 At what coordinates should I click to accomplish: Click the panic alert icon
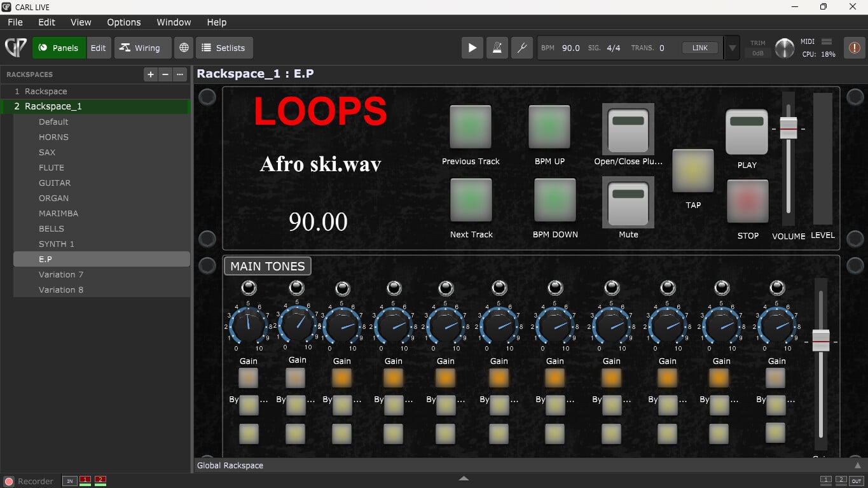(x=854, y=48)
